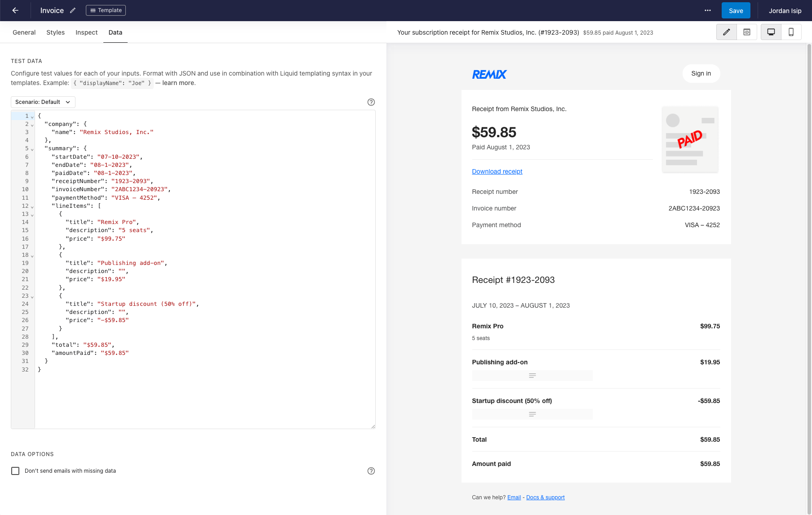The width and height of the screenshot is (812, 515).
Task: Click the Sign in button in preview
Action: point(701,73)
